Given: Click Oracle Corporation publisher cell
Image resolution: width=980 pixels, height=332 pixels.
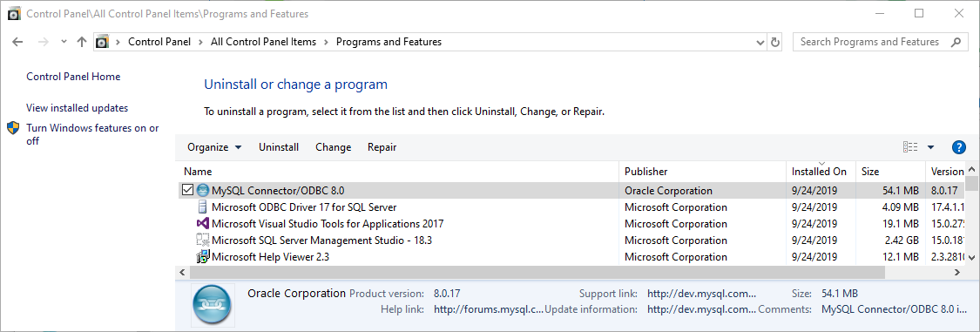Looking at the screenshot, I should point(668,190).
